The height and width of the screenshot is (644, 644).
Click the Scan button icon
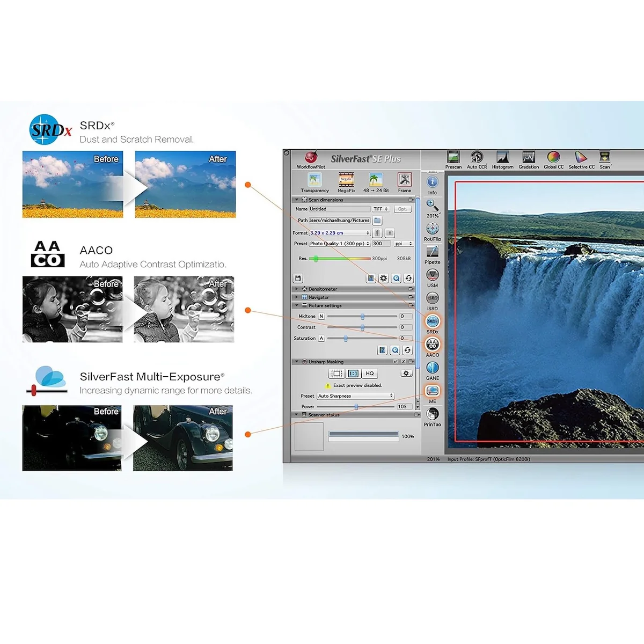605,157
